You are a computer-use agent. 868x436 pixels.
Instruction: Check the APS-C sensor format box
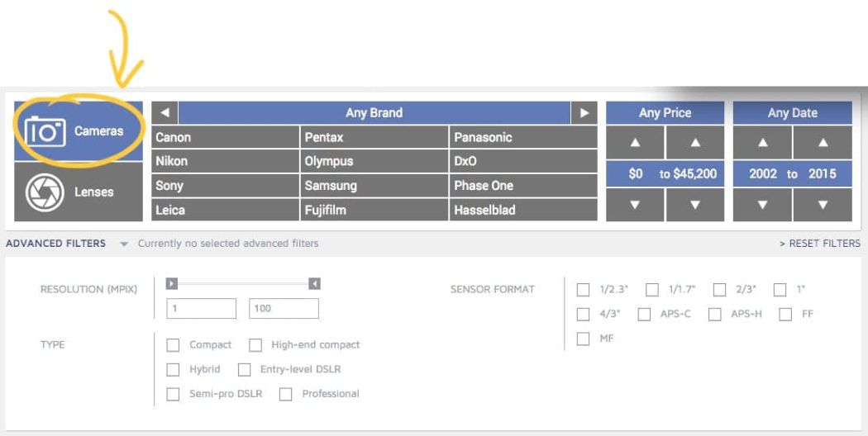pyautogui.click(x=645, y=315)
